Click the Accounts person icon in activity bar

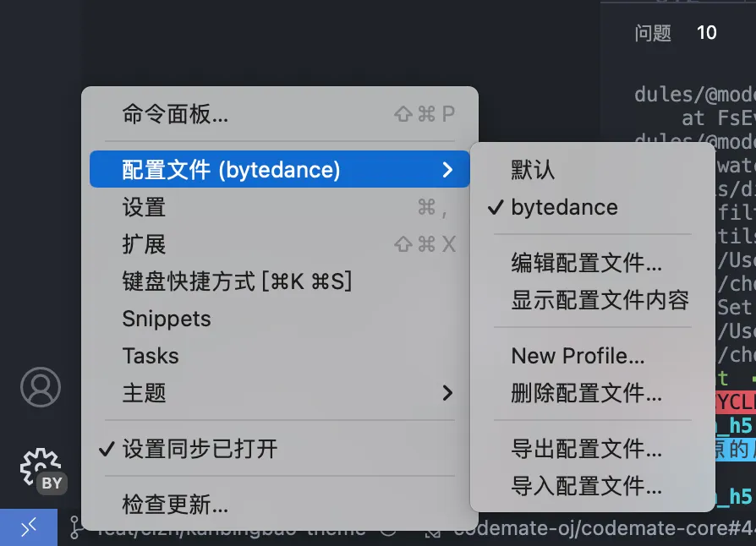point(41,387)
